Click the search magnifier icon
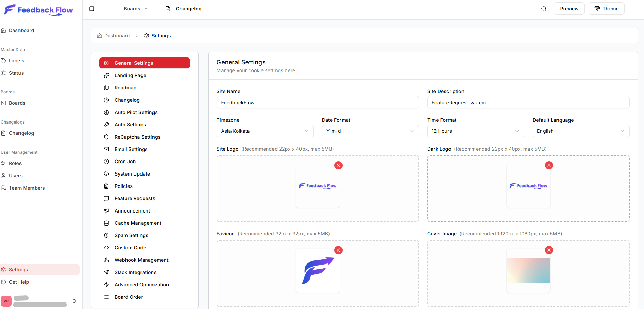This screenshot has width=644, height=309. point(544,9)
